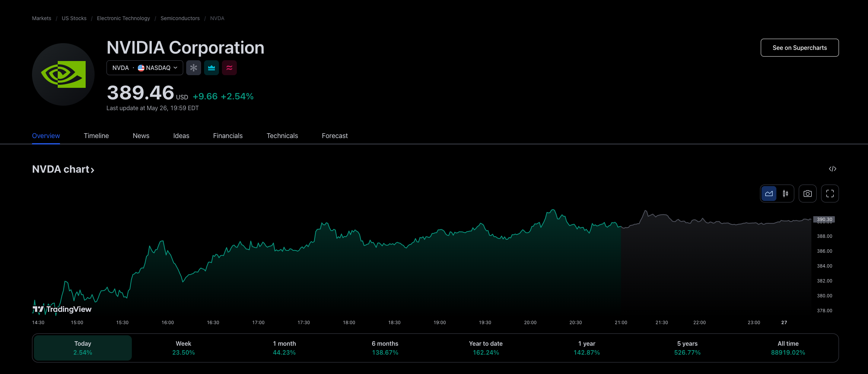Switch to candlestick chart view
The height and width of the screenshot is (374, 868).
coord(785,194)
